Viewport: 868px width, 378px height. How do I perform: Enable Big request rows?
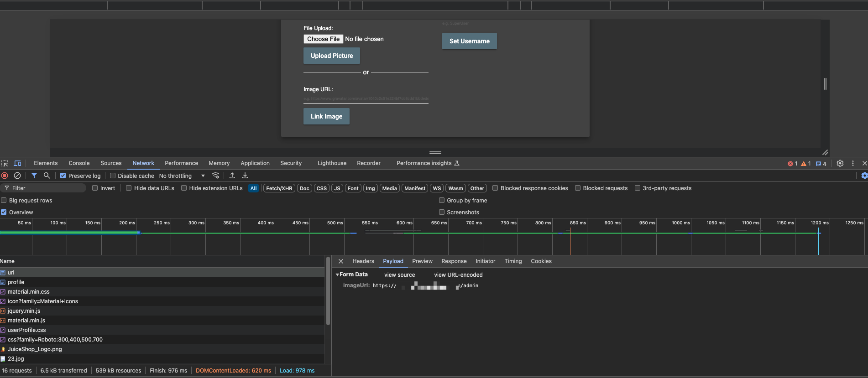pos(4,201)
